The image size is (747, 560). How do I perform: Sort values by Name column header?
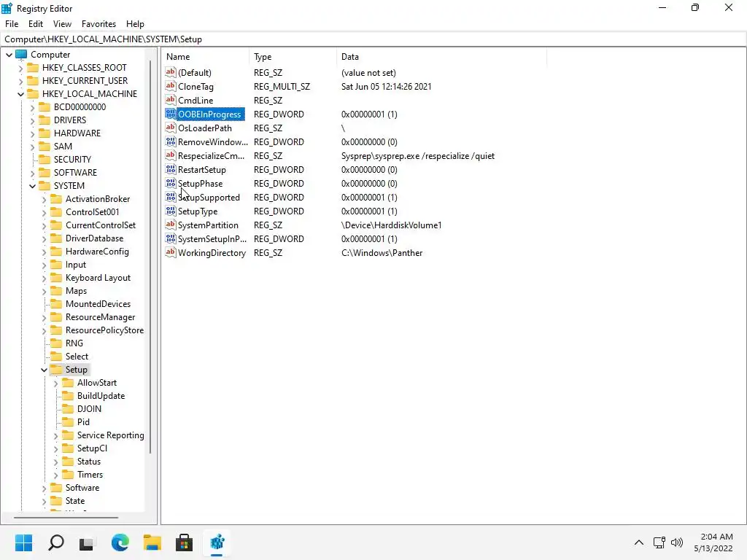point(206,57)
